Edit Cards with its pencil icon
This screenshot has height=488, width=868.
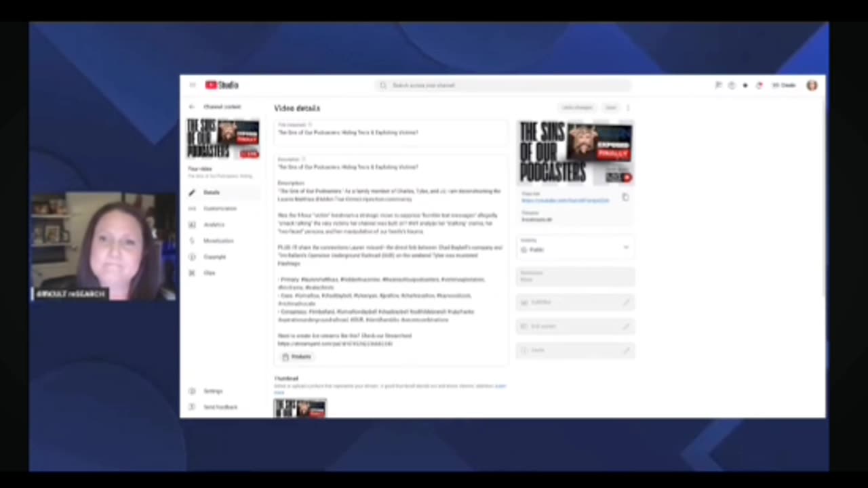coord(626,350)
